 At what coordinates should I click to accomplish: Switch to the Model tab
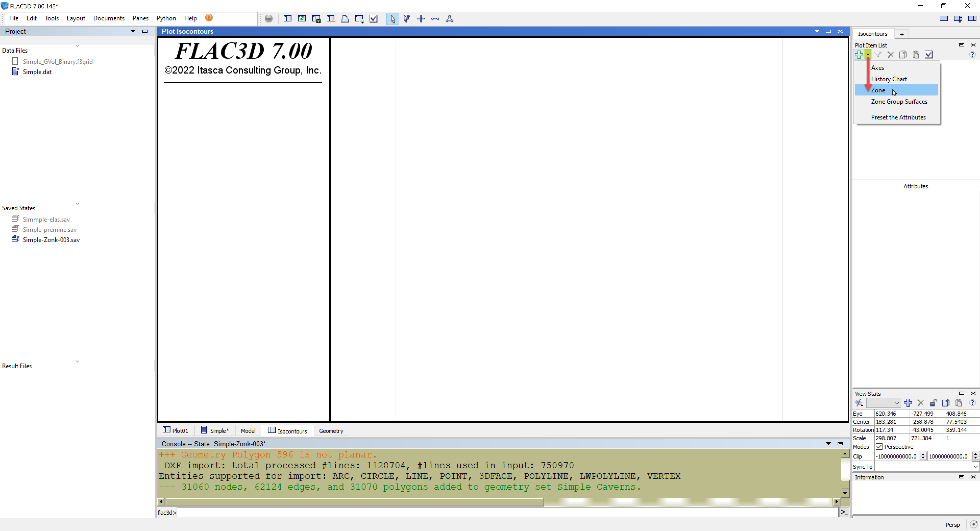tap(248, 430)
